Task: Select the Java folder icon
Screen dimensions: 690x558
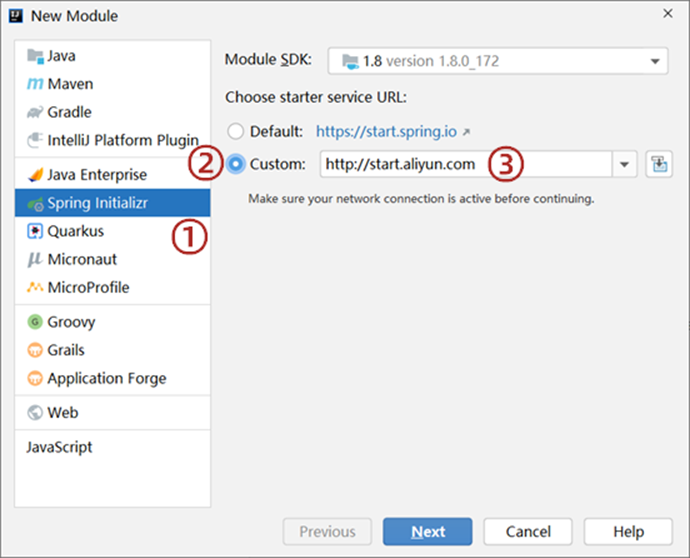Action: click(x=35, y=56)
